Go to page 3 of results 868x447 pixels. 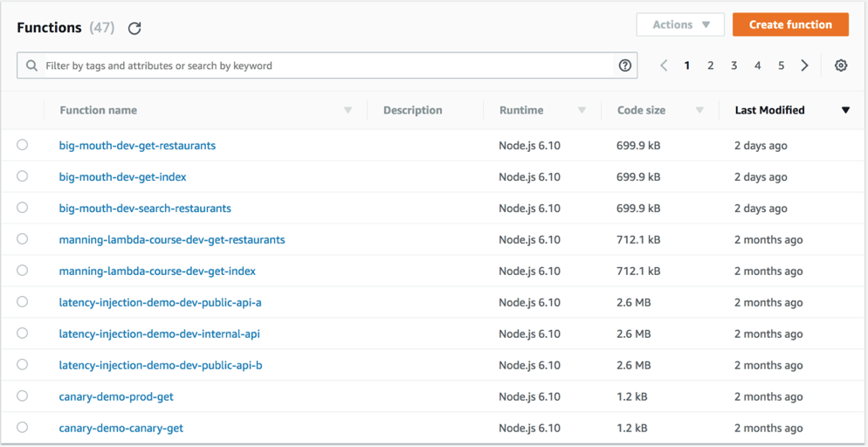[734, 65]
